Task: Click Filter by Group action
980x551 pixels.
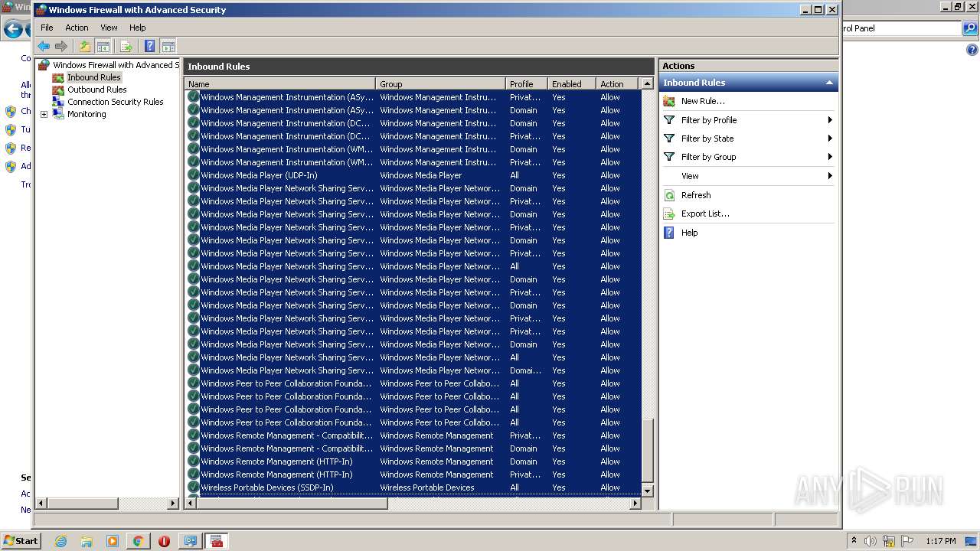Action: pyautogui.click(x=709, y=157)
